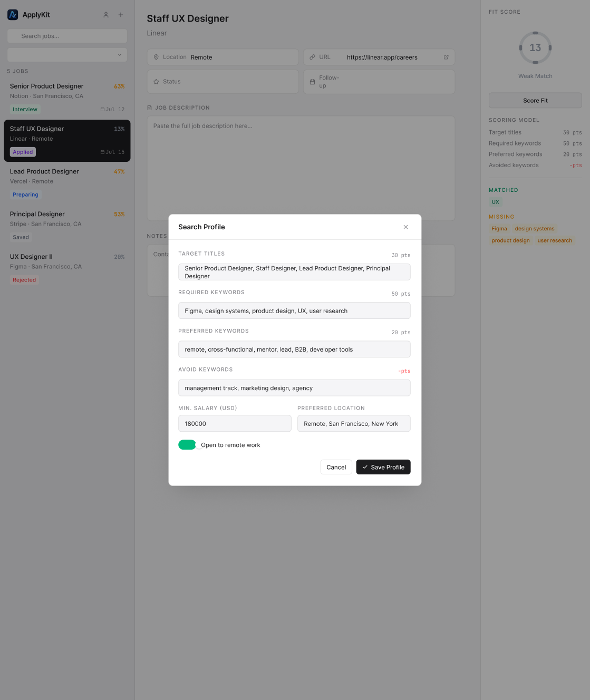
Task: Toggle the Open to remote work switch
Action: click(x=187, y=445)
